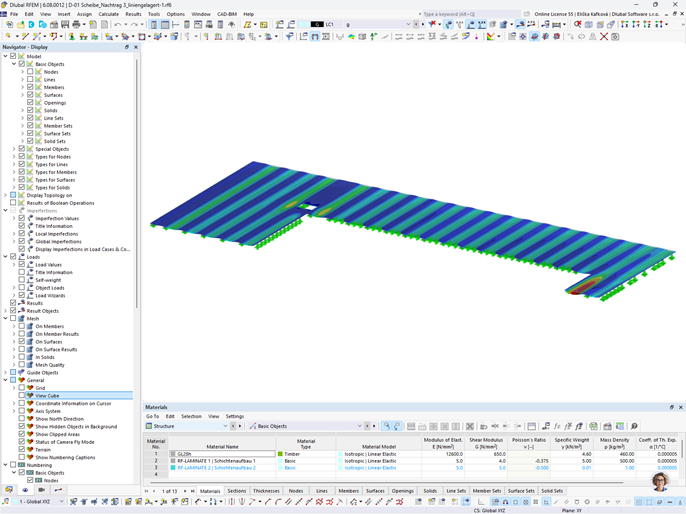Viewport: 686px width, 514px height.
Task: Click the view in Z direction icon
Action: [647, 24]
